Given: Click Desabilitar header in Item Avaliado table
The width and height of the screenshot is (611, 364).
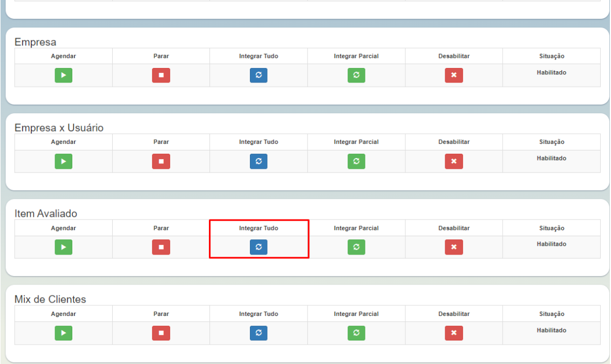Looking at the screenshot, I should 454,228.
